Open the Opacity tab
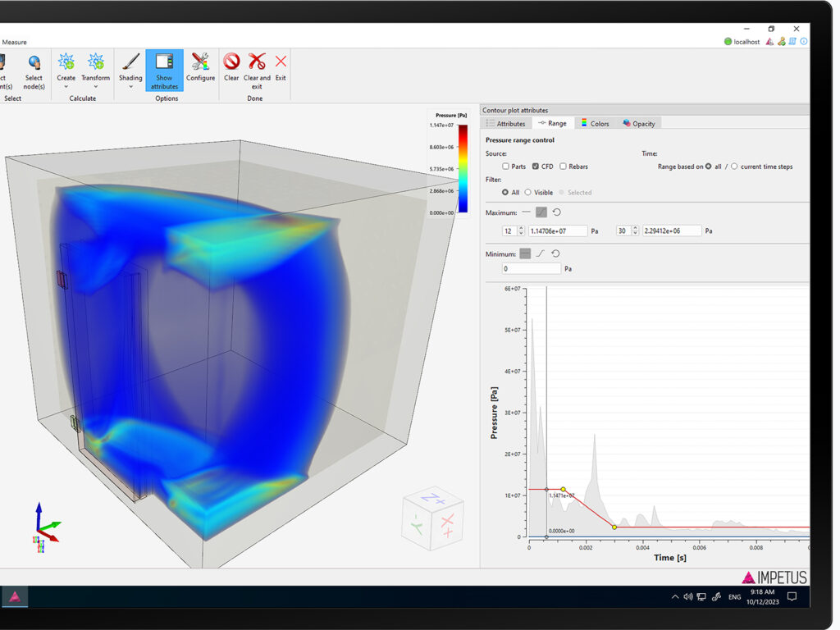Viewport: 840px width, 630px height. pos(638,123)
